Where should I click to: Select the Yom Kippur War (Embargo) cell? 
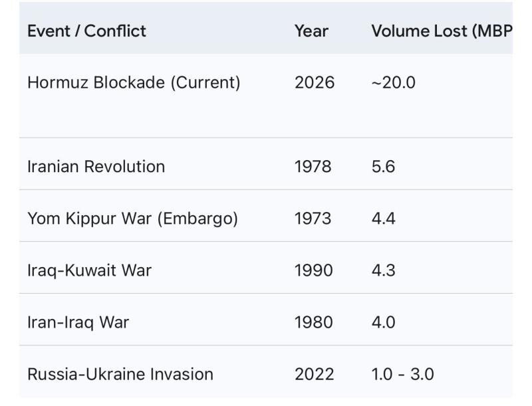pos(132,218)
